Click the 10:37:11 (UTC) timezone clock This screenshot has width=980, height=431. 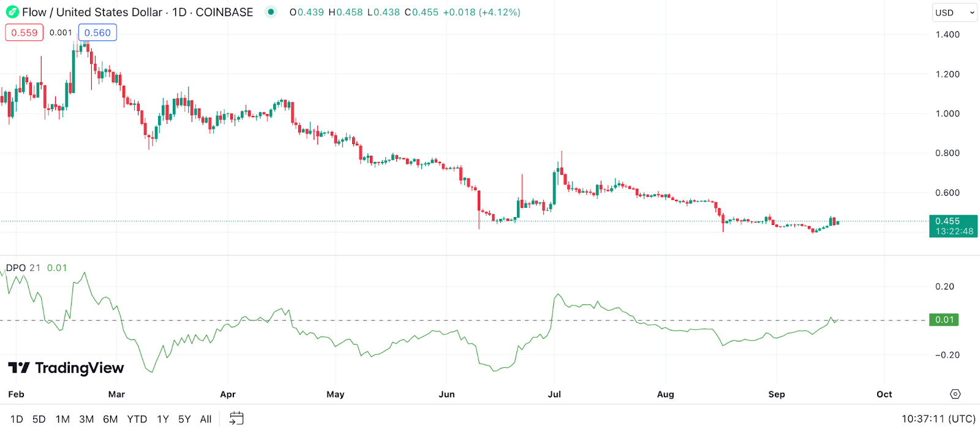938,419
